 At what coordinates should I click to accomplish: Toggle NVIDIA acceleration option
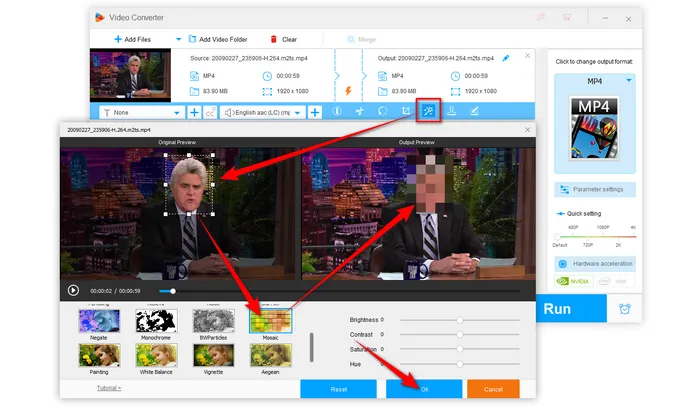pyautogui.click(x=573, y=281)
